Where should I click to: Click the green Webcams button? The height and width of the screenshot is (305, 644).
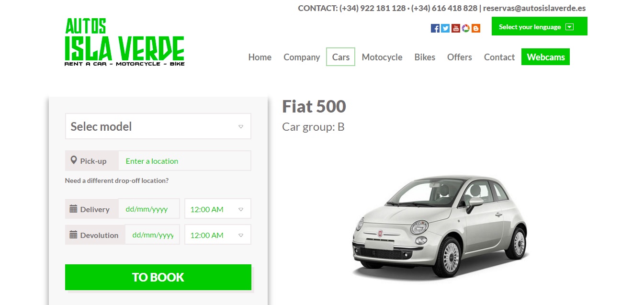(x=546, y=57)
